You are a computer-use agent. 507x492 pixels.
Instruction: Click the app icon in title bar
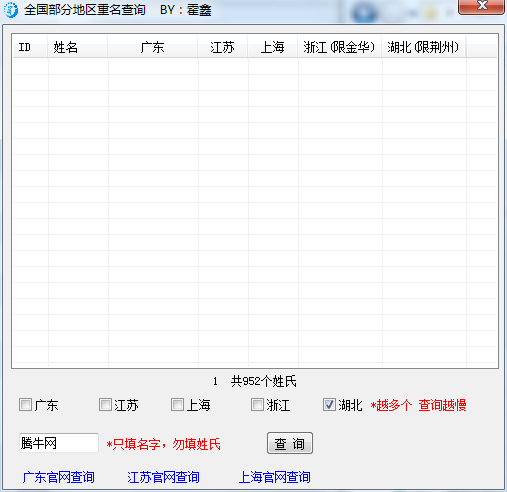[x=11, y=10]
